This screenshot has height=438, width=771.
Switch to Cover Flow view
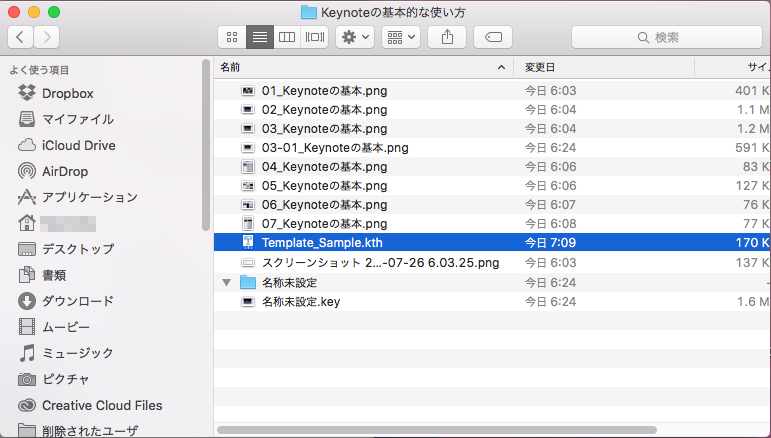click(x=315, y=37)
